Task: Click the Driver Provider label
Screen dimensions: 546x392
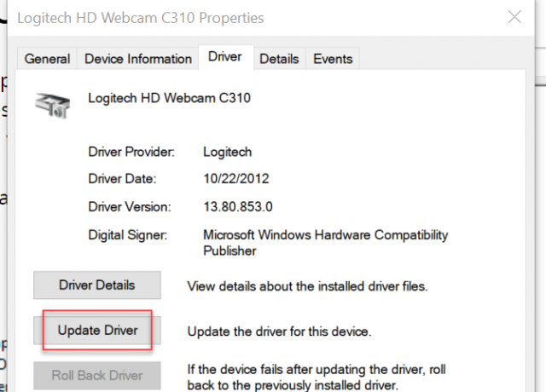Action: (x=131, y=152)
